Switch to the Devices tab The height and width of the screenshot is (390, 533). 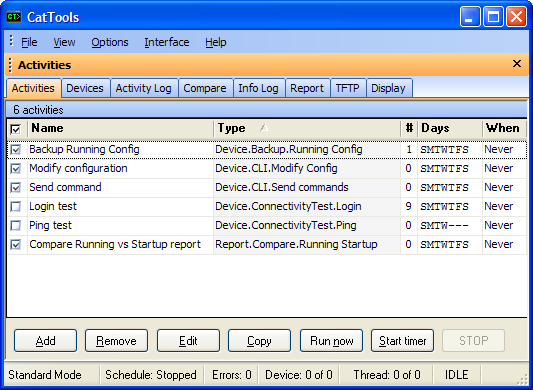pos(85,88)
